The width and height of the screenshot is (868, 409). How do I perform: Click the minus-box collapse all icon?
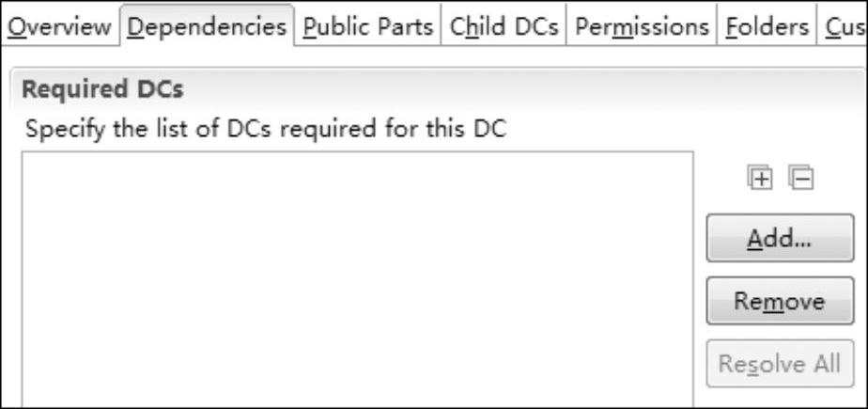[801, 178]
